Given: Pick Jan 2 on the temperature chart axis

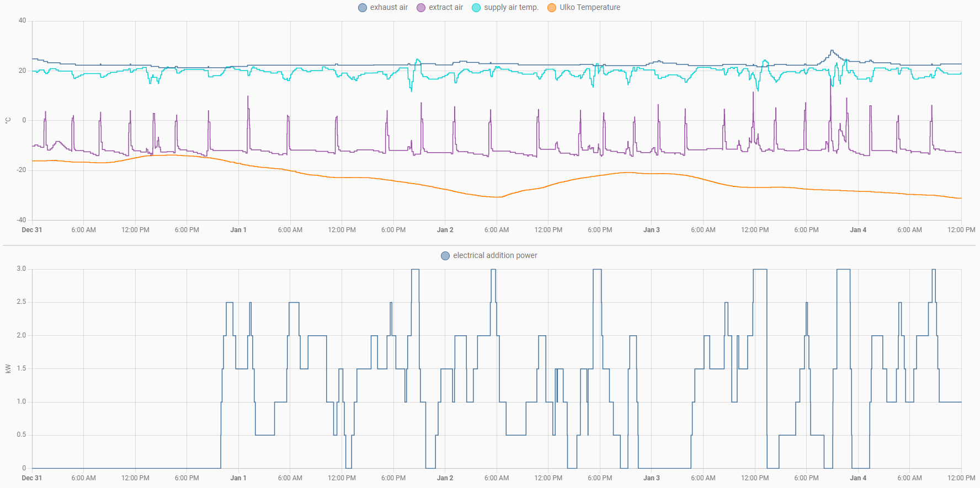Looking at the screenshot, I should tap(445, 230).
